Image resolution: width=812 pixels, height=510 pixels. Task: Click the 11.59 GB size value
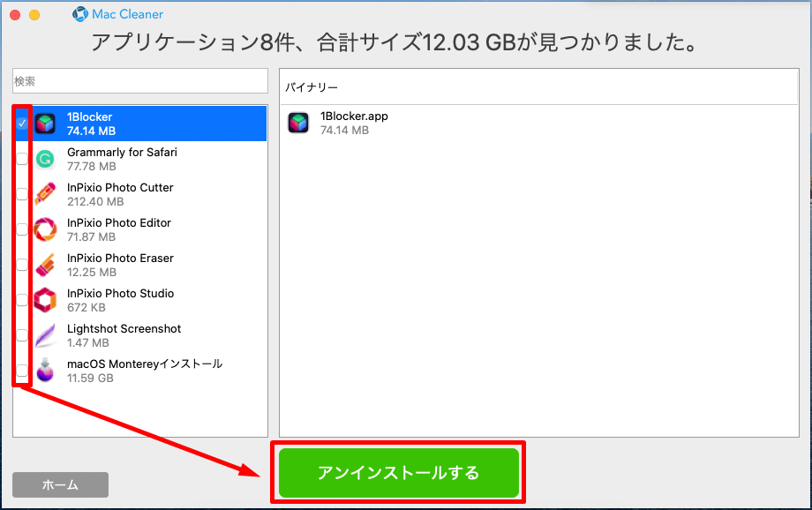90,378
